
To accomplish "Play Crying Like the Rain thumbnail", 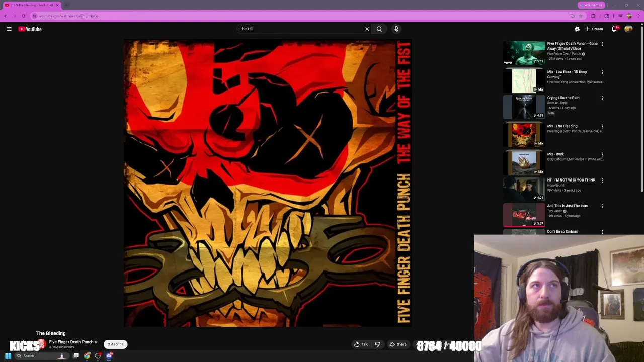I will click(524, 107).
